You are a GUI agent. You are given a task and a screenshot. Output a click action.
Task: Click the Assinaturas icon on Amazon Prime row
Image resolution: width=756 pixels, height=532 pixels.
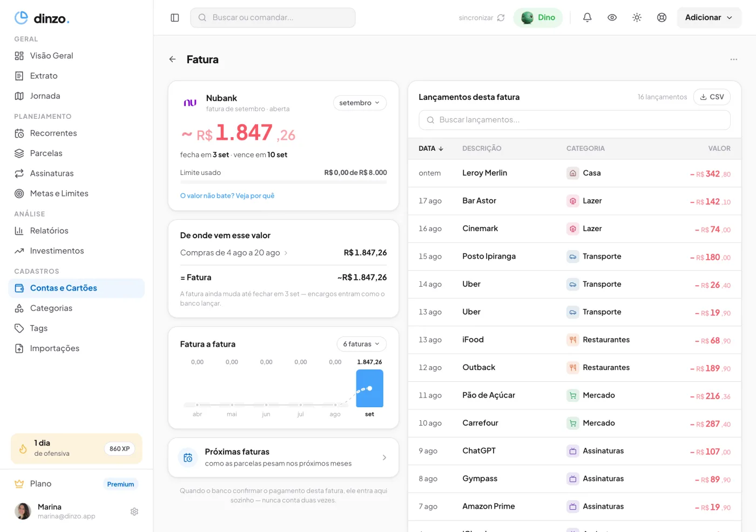point(573,507)
